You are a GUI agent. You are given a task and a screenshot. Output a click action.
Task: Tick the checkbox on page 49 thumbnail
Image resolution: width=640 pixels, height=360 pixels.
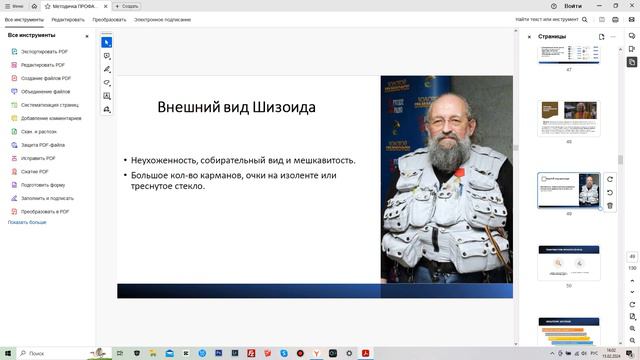click(544, 179)
